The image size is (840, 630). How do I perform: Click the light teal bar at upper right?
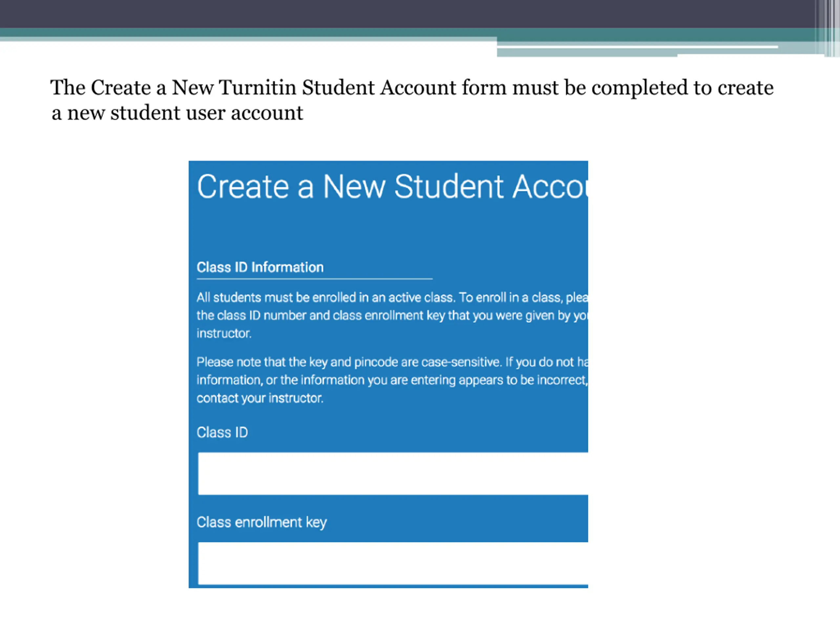[x=657, y=51]
